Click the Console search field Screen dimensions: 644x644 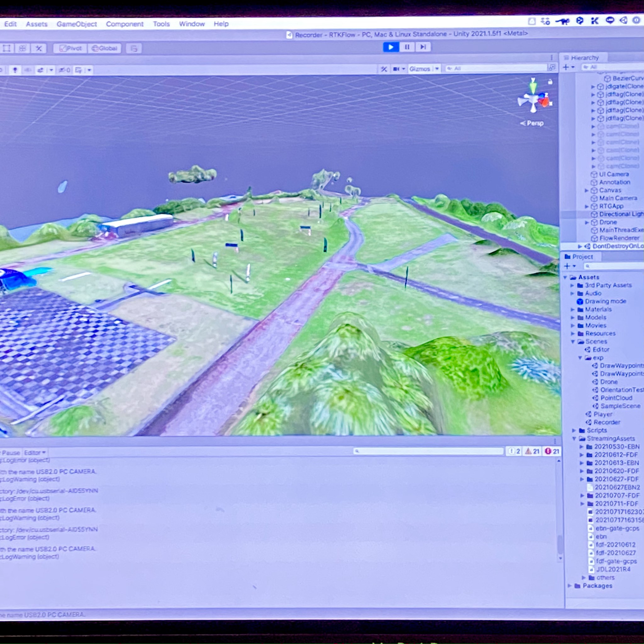[x=428, y=451]
